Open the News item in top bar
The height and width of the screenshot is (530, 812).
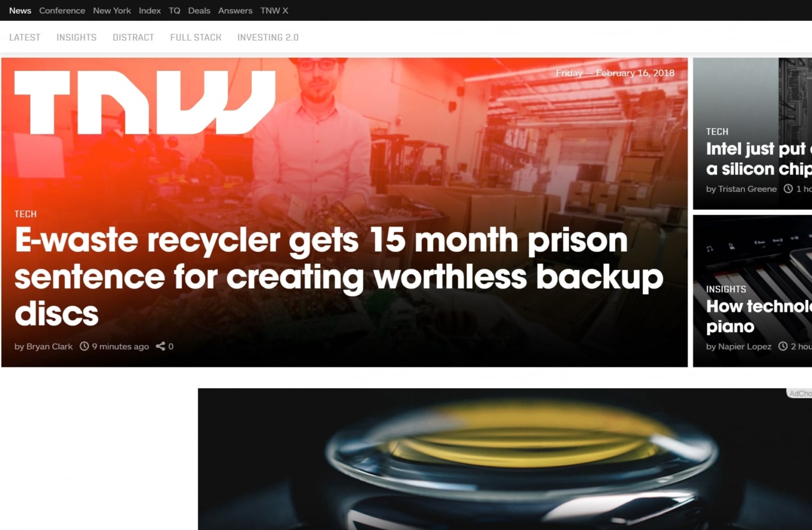(20, 11)
